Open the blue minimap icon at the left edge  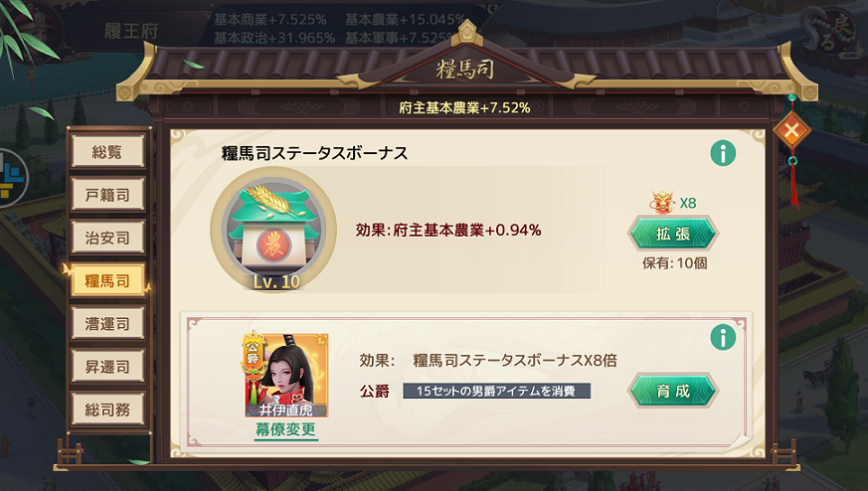click(11, 178)
